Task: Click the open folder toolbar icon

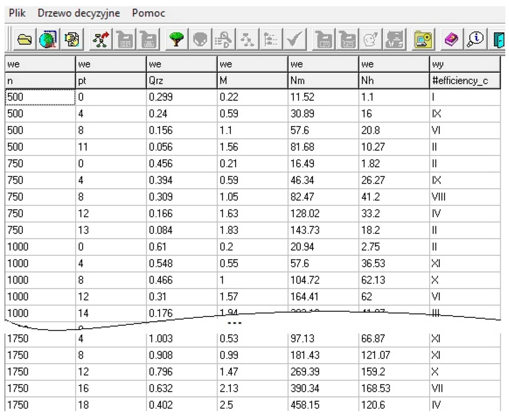Action: click(24, 39)
